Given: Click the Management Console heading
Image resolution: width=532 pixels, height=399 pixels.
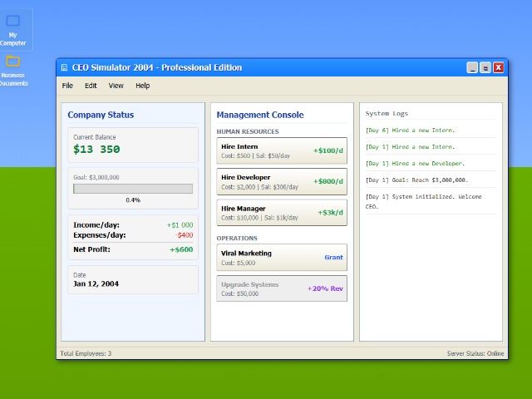Looking at the screenshot, I should coord(260,115).
